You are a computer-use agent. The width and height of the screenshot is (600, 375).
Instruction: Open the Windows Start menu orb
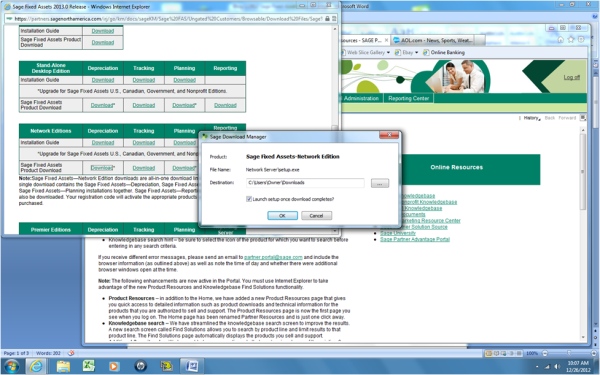click(x=11, y=366)
